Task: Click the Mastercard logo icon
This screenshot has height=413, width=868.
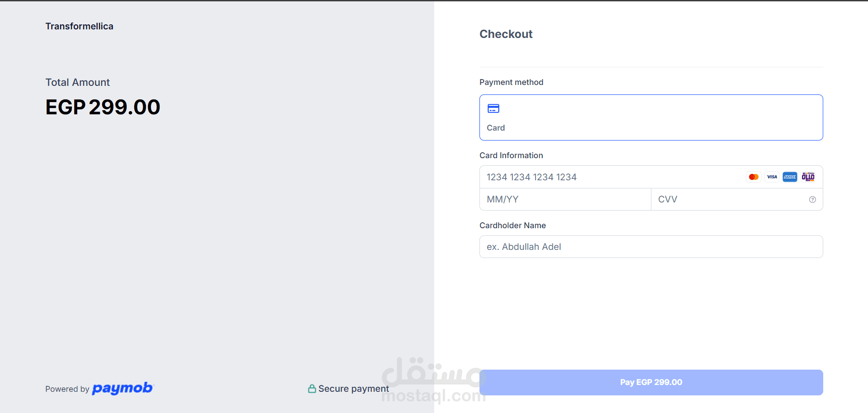Action: pos(754,177)
